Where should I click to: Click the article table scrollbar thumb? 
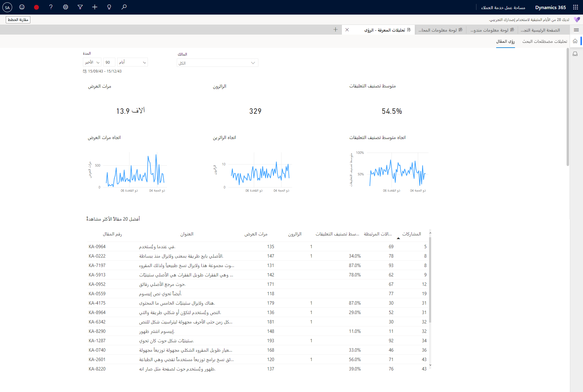coord(430,280)
